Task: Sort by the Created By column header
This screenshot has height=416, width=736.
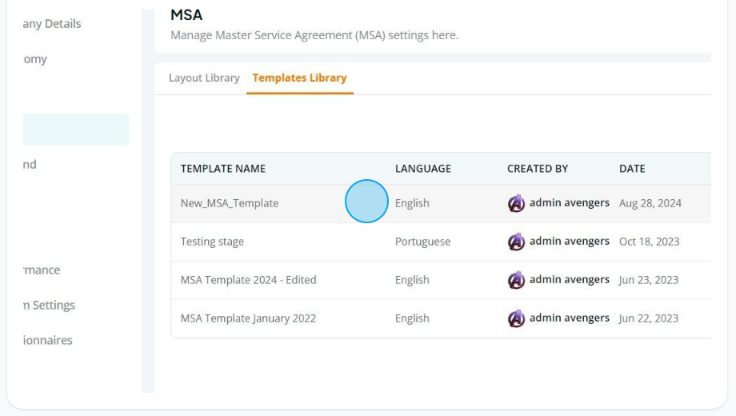Action: click(537, 169)
